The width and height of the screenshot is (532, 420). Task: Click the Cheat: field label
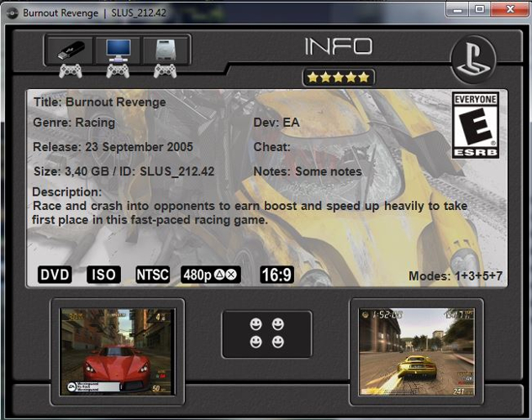click(271, 147)
